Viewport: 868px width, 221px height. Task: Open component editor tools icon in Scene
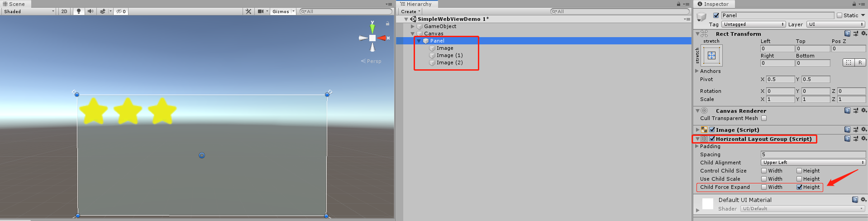point(248,11)
